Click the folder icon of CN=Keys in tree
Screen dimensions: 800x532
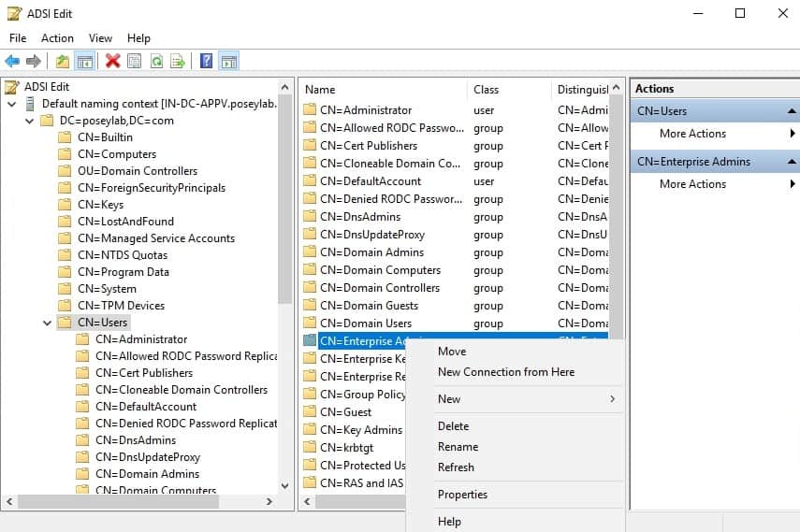coord(65,205)
